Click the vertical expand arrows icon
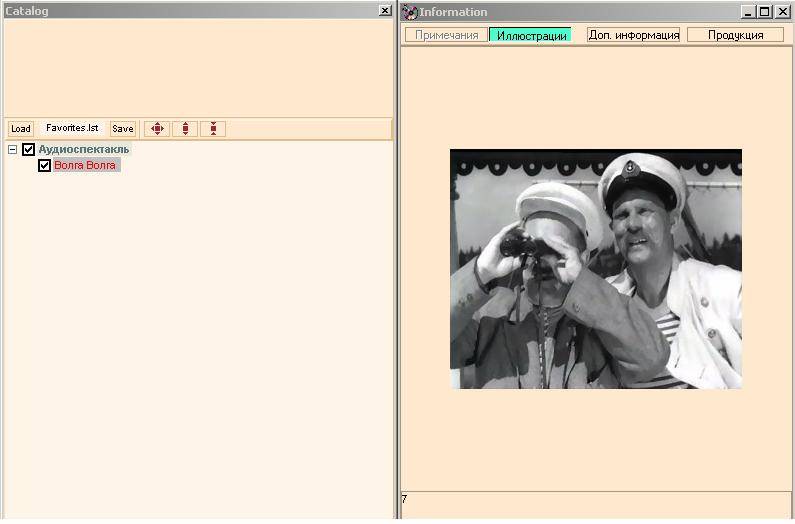Screen dimensions: 795x524 pyautogui.click(x=185, y=129)
